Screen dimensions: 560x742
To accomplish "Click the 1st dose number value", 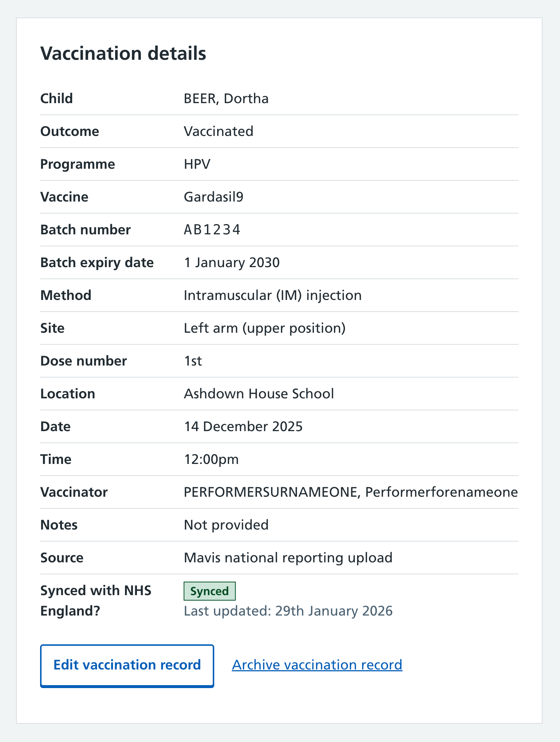I will [x=193, y=361].
